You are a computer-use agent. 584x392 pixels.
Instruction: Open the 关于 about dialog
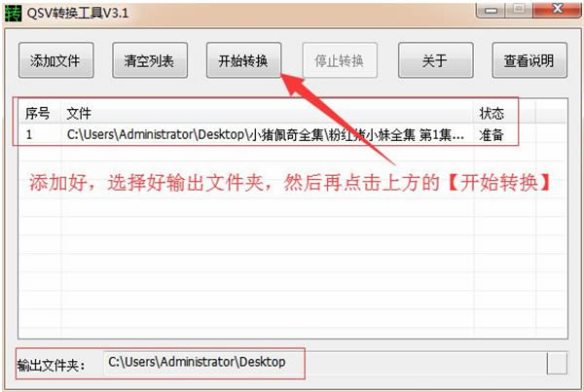(436, 60)
